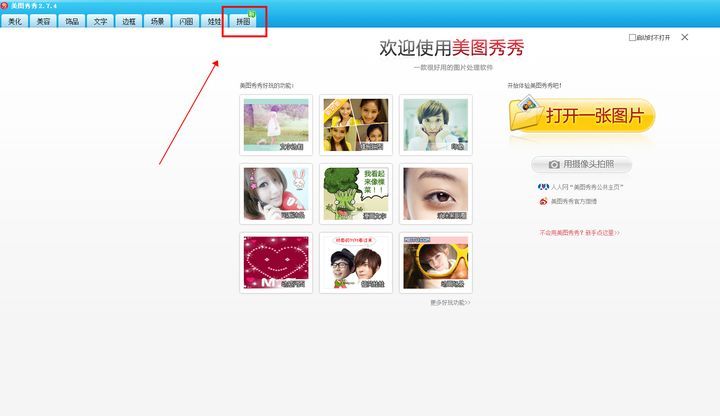Click the 不会用美图秀秀 新手点这里 link
The width and height of the screenshot is (720, 416).
(579, 233)
